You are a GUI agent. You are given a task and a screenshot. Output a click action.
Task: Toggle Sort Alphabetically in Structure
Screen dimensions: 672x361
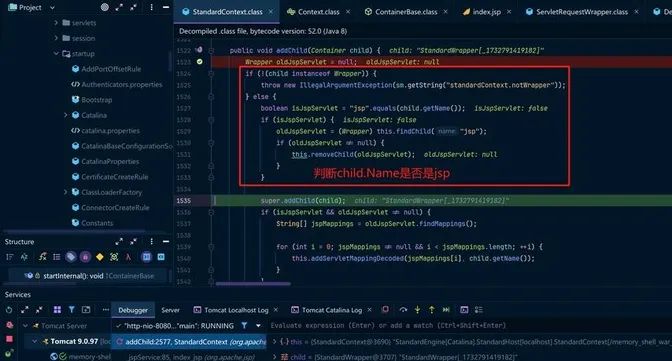pos(24,257)
